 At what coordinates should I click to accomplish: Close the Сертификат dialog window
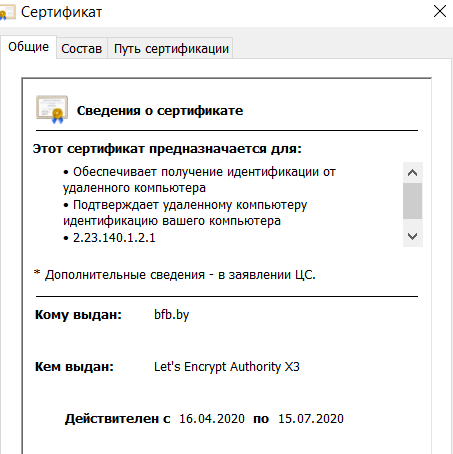[x=440, y=11]
